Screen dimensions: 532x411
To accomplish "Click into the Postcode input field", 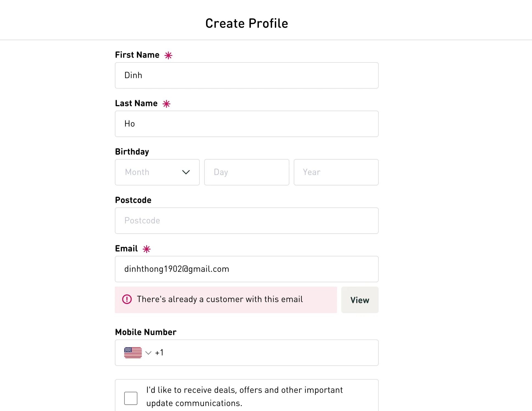I will tap(246, 221).
